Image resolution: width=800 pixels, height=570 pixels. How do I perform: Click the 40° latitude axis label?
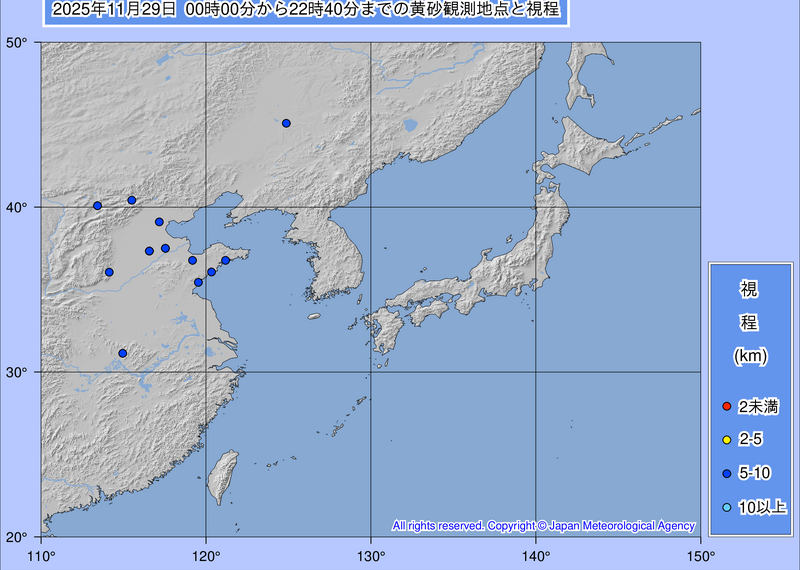pos(16,208)
